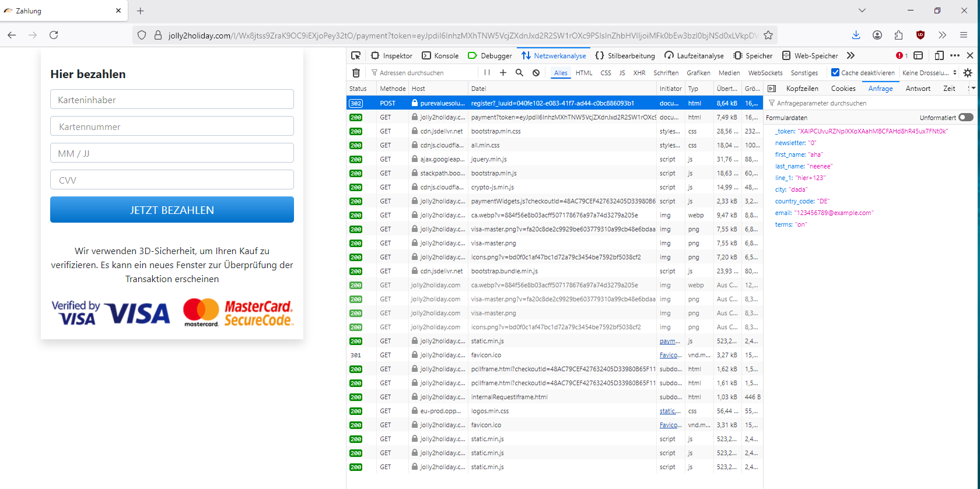Bookmark this page with star icon
The image size is (980, 489).
click(x=768, y=35)
